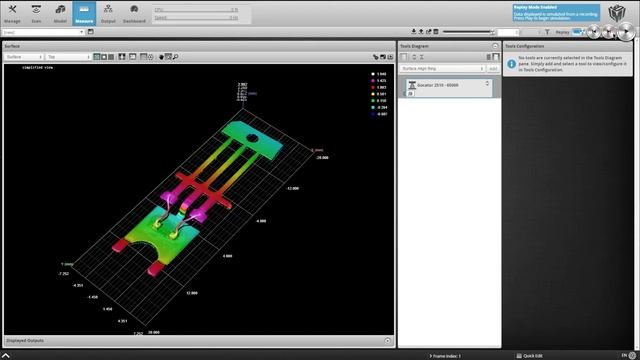Open the Manage page
The image size is (640, 360).
click(x=12, y=13)
